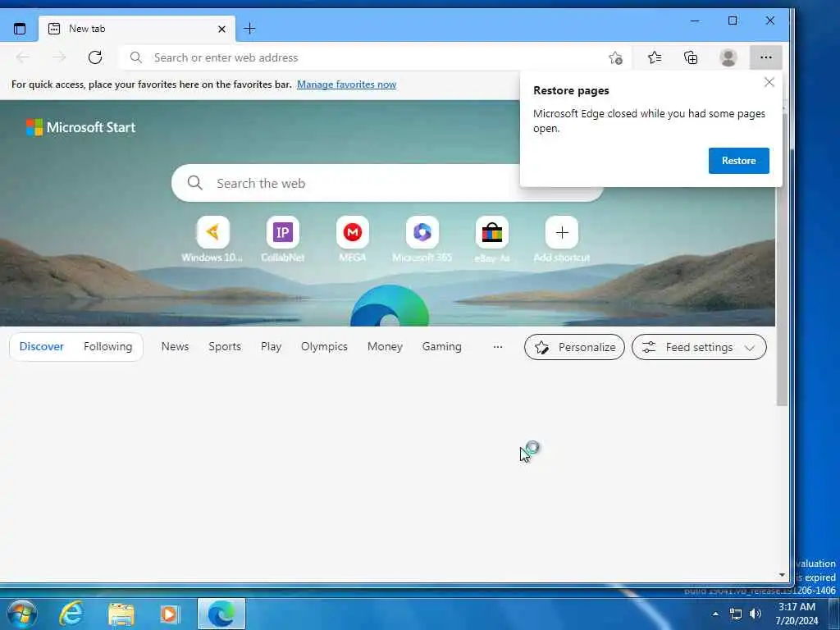Open a new tab with plus button
This screenshot has width=840, height=630.
point(249,29)
